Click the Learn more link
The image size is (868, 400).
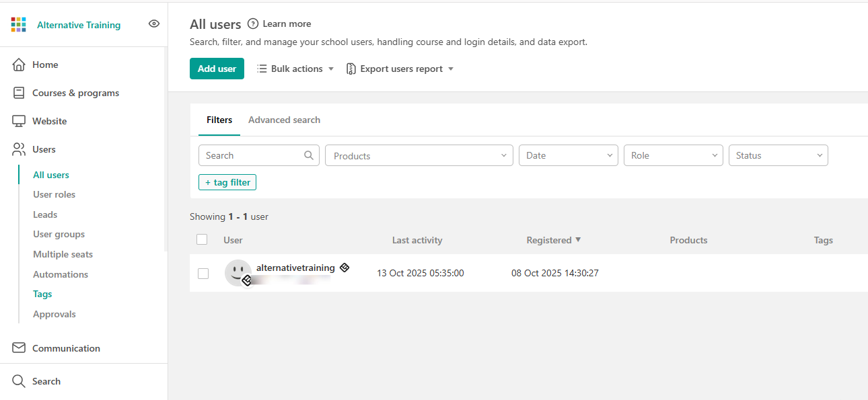pyautogui.click(x=287, y=24)
